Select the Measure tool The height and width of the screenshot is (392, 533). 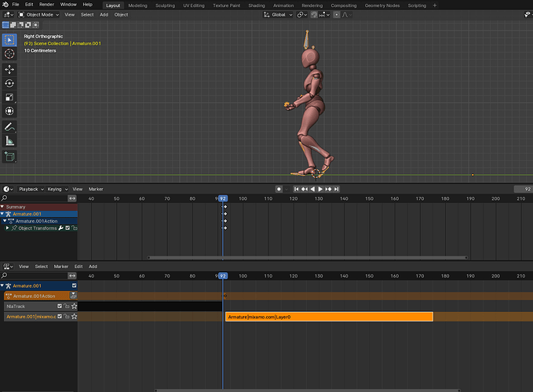point(9,141)
